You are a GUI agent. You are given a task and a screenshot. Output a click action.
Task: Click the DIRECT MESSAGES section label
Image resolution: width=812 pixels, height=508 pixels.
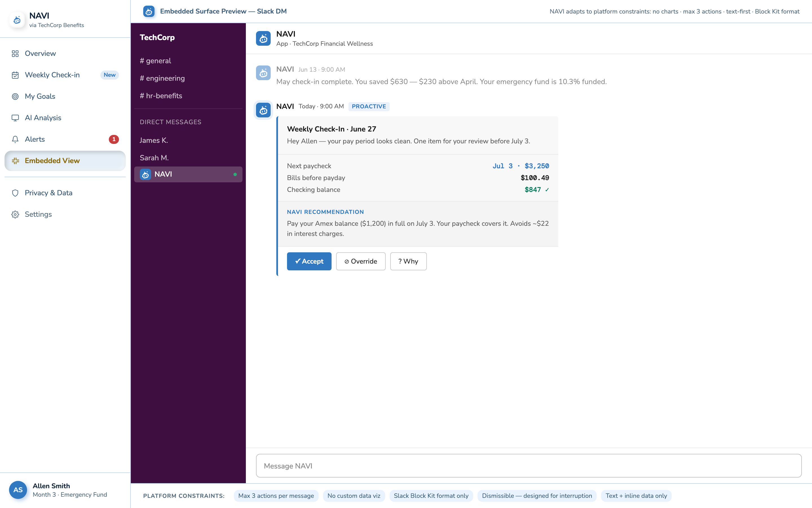pyautogui.click(x=171, y=122)
